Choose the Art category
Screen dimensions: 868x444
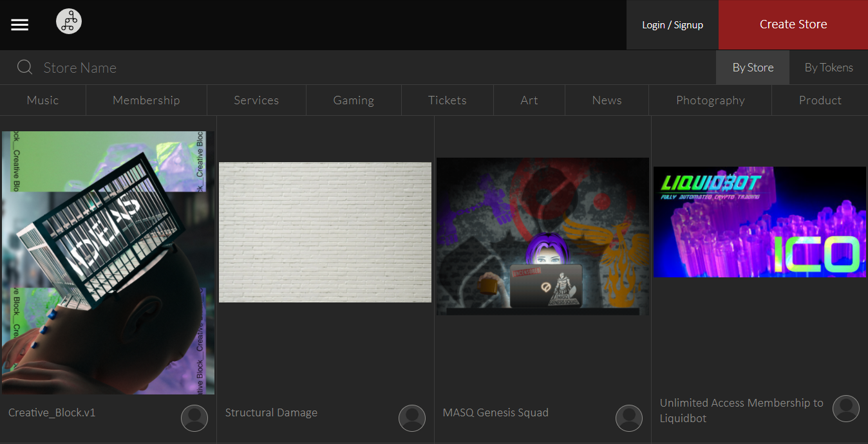tap(529, 100)
